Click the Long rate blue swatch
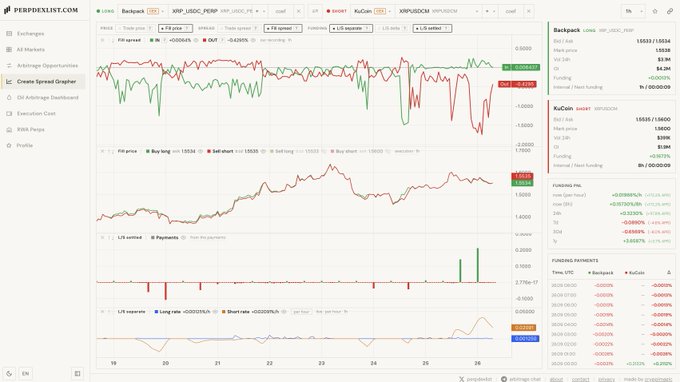 pyautogui.click(x=157, y=312)
